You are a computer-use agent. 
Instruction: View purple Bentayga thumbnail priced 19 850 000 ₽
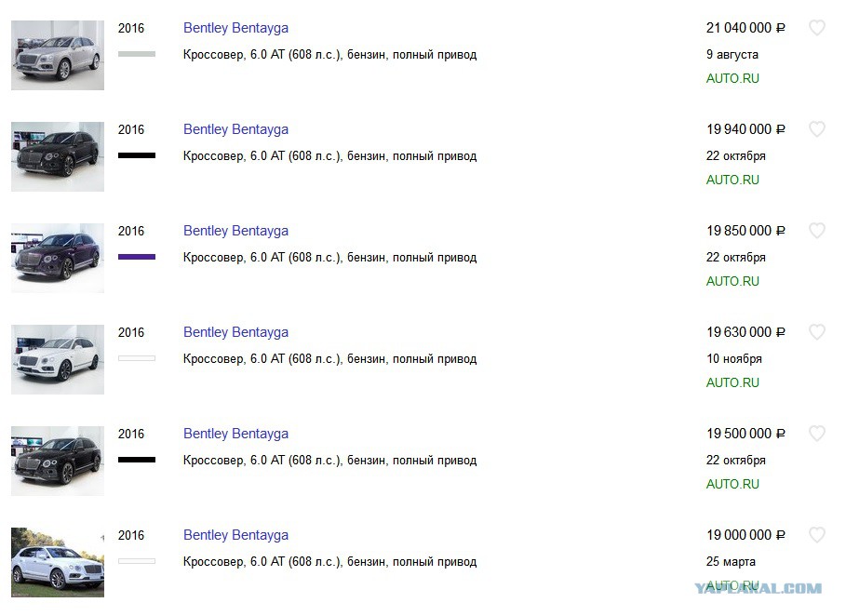pyautogui.click(x=58, y=258)
